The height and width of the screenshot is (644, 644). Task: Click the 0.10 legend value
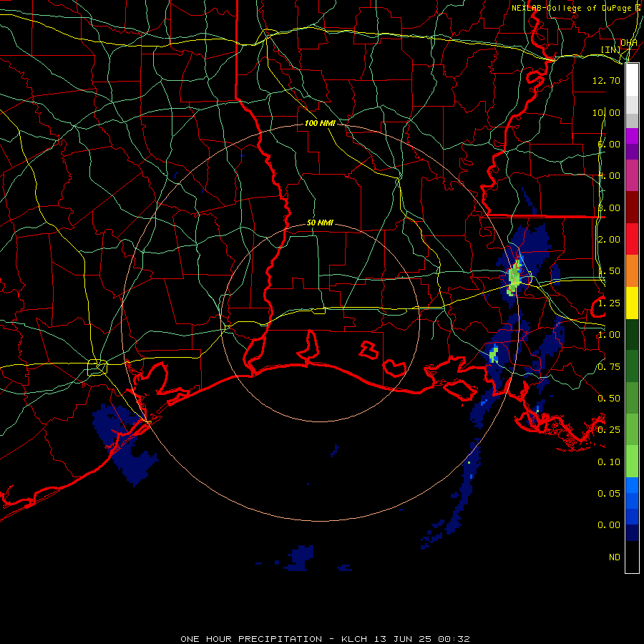click(609, 462)
